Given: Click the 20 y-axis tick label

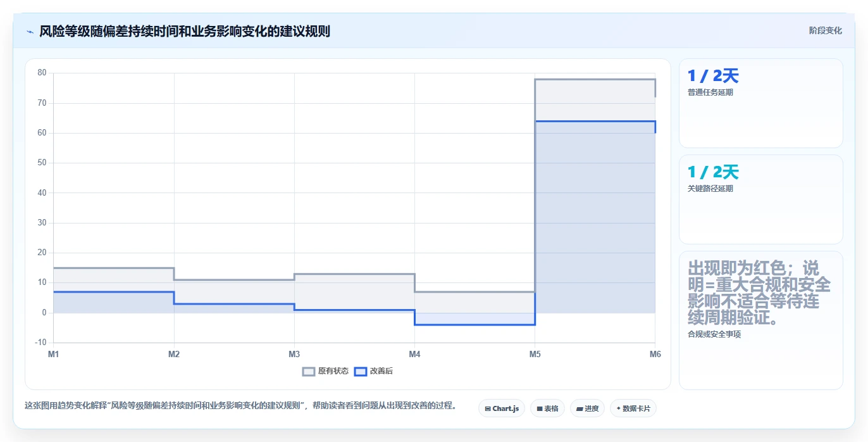Looking at the screenshot, I should pyautogui.click(x=42, y=253).
